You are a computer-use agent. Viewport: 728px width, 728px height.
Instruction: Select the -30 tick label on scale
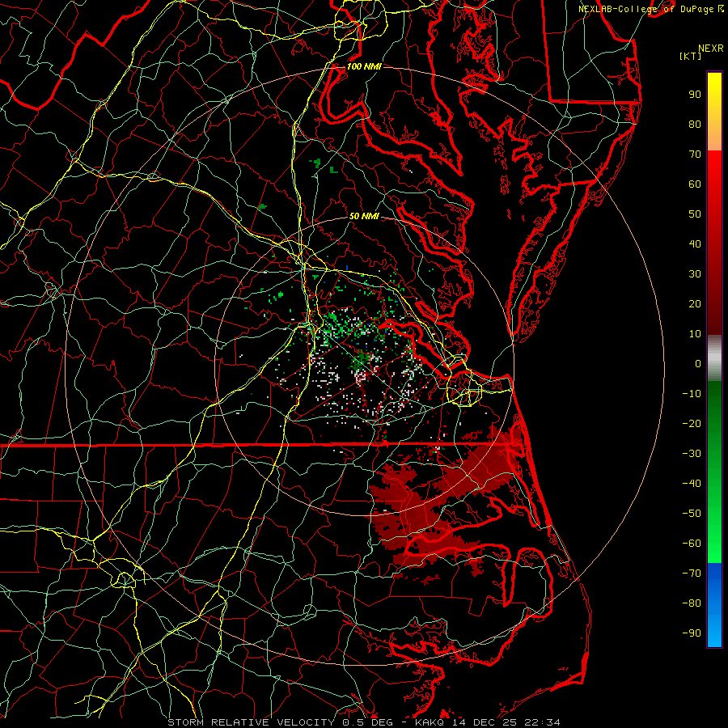692,454
